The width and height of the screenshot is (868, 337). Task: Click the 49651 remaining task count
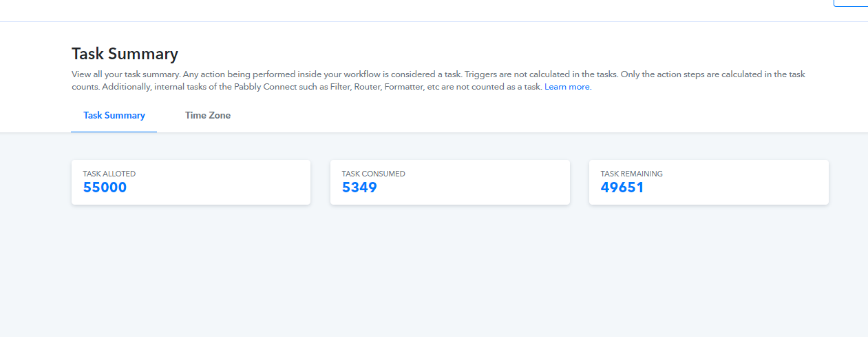click(x=622, y=187)
